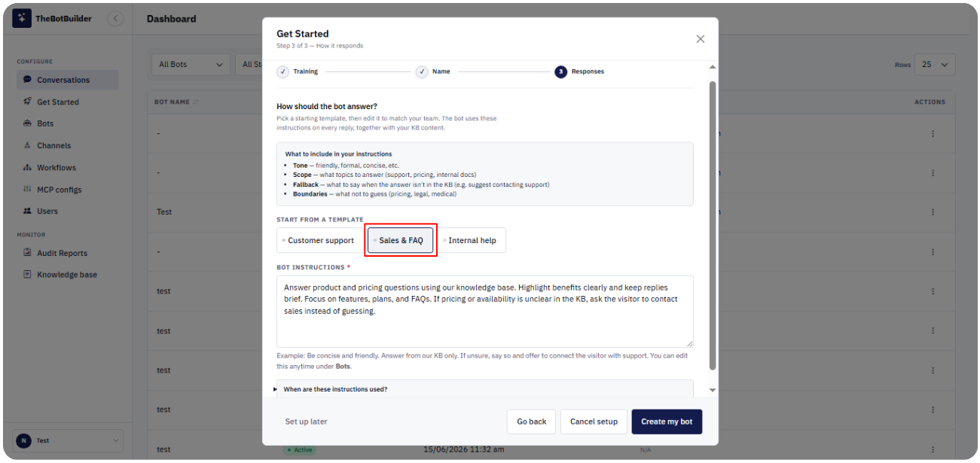The width and height of the screenshot is (980, 463).
Task: Choose Internal help template
Action: (x=471, y=240)
